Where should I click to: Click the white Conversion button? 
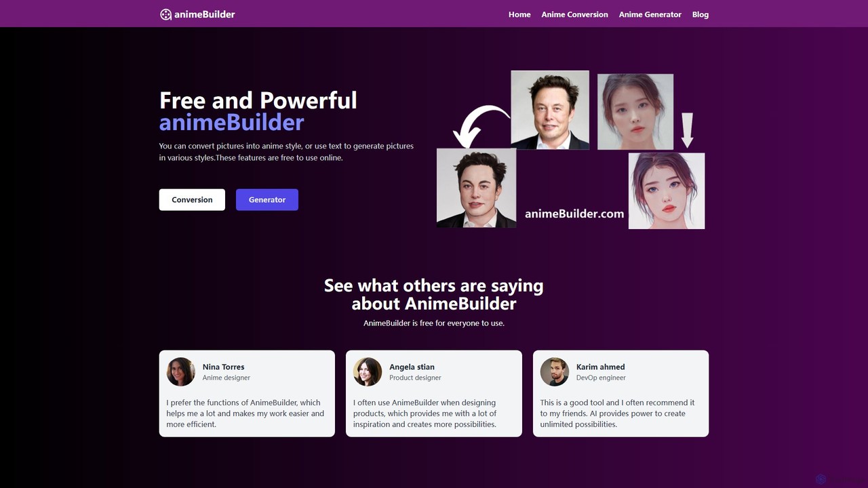(x=192, y=200)
